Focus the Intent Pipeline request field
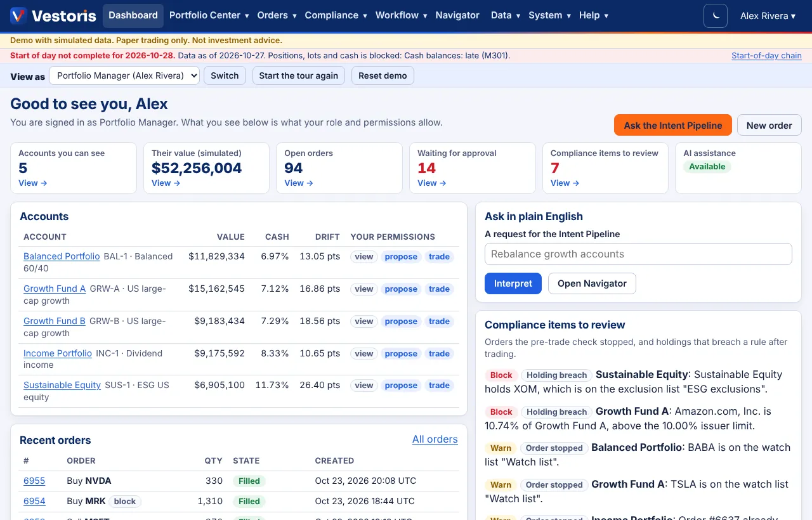 point(638,254)
